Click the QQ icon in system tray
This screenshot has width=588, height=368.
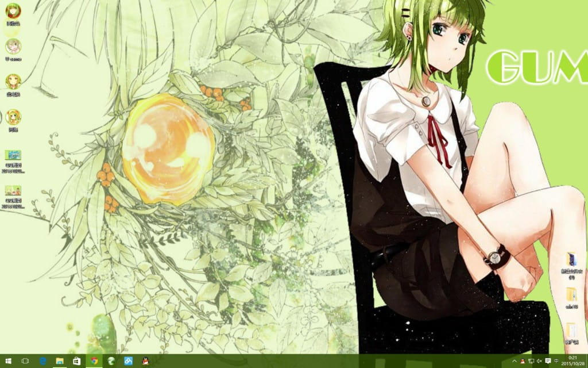coord(523,361)
